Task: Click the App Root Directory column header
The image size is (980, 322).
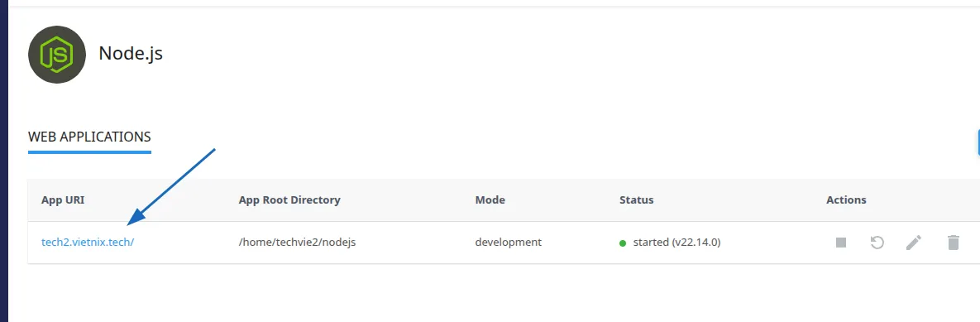Action: (289, 200)
